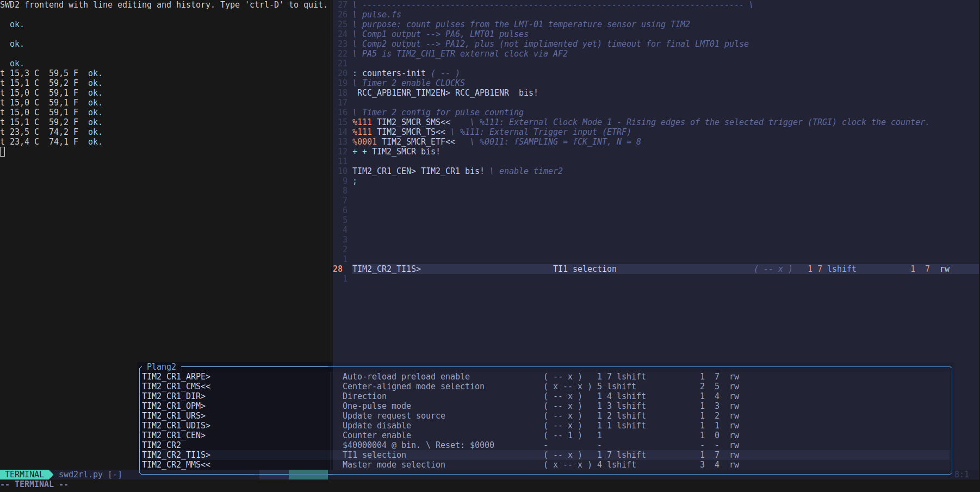The height and width of the screenshot is (492, 980).
Task: Select TIM2_CR1_ARPE> in the completion list
Action: pyautogui.click(x=176, y=377)
